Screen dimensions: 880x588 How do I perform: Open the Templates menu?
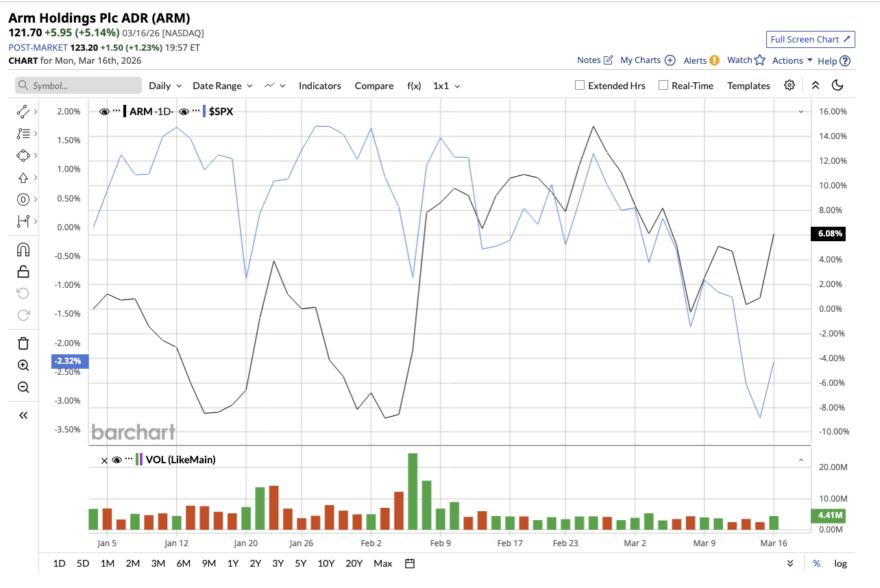click(x=748, y=86)
